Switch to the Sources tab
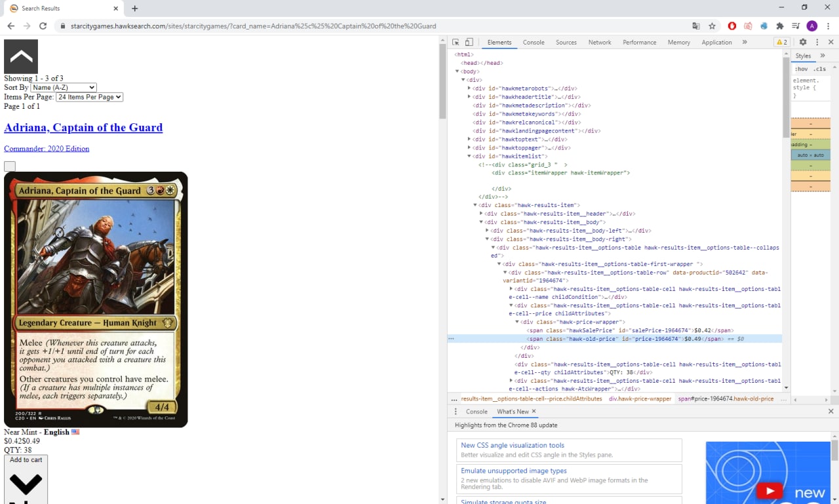 (566, 42)
